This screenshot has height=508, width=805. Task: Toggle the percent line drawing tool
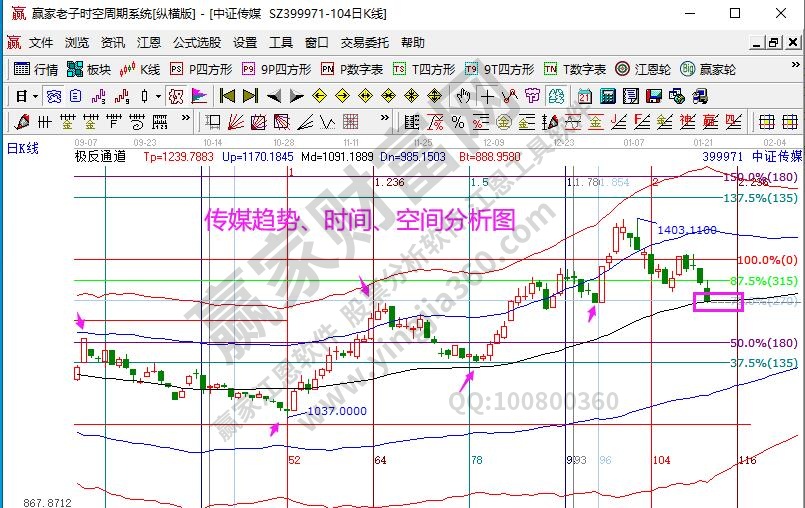tap(458, 122)
